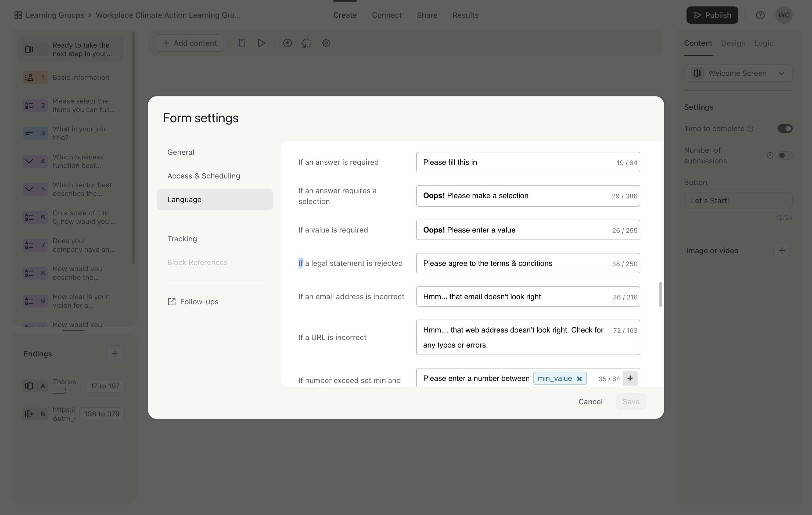Edit the 'Please enter a value' message field

(528, 230)
